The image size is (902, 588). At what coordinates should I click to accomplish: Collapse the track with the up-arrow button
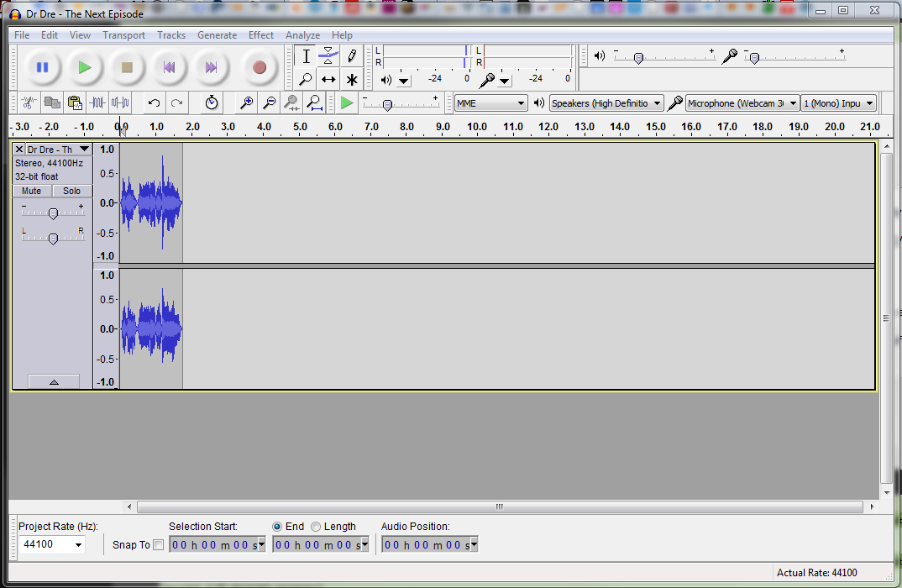click(x=54, y=382)
